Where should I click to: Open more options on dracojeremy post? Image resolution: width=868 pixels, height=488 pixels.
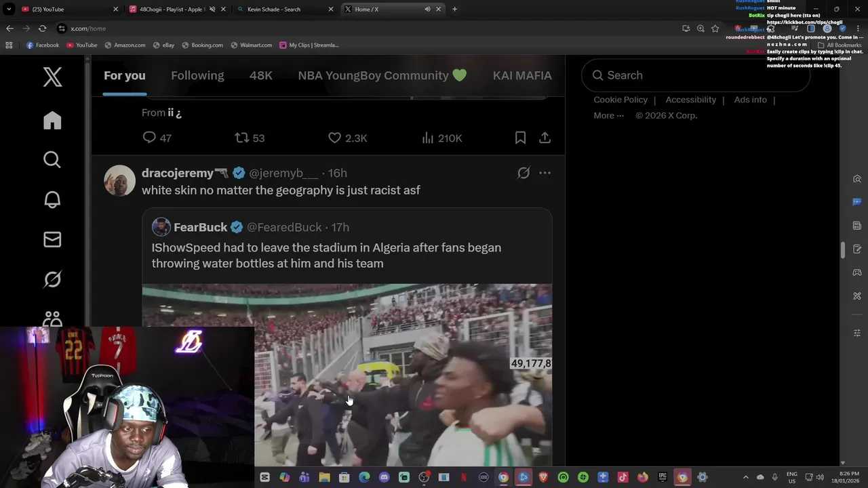[x=545, y=173]
